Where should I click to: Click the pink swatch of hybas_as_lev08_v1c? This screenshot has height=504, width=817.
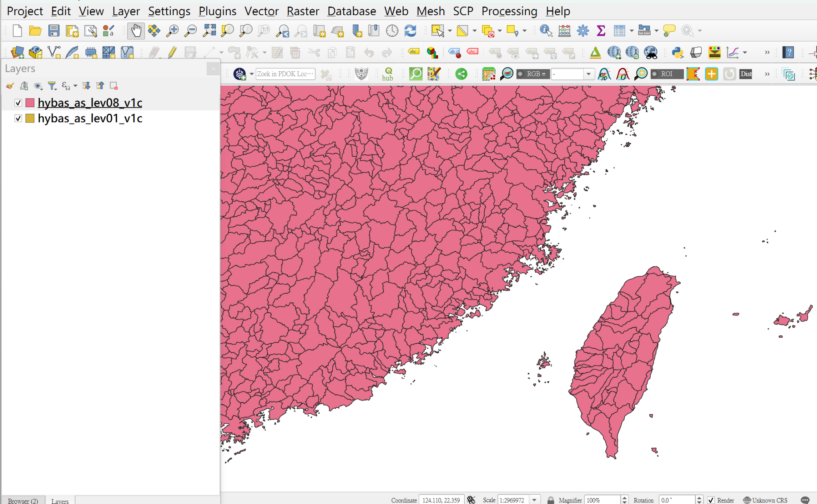(30, 103)
